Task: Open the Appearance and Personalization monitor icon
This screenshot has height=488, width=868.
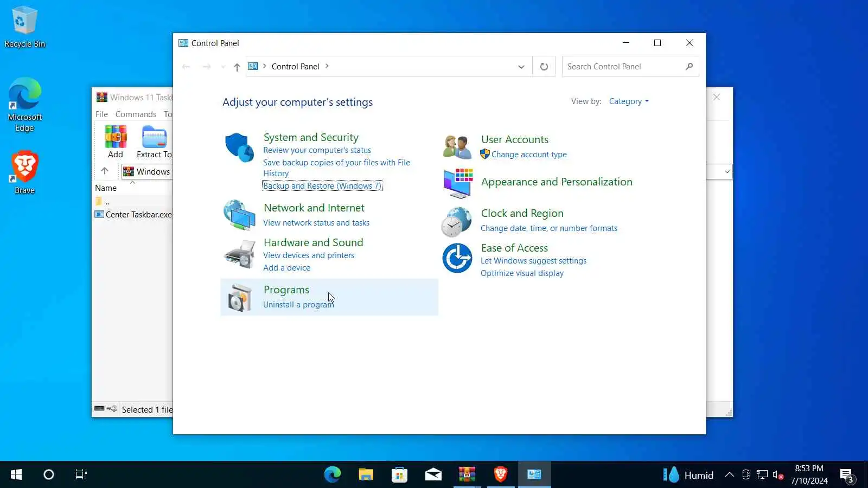Action: click(458, 183)
